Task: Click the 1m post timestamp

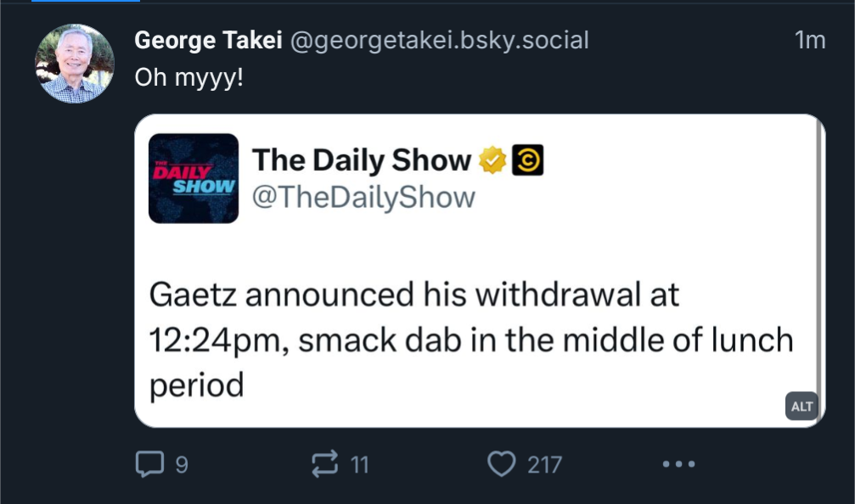Action: pyautogui.click(x=810, y=41)
